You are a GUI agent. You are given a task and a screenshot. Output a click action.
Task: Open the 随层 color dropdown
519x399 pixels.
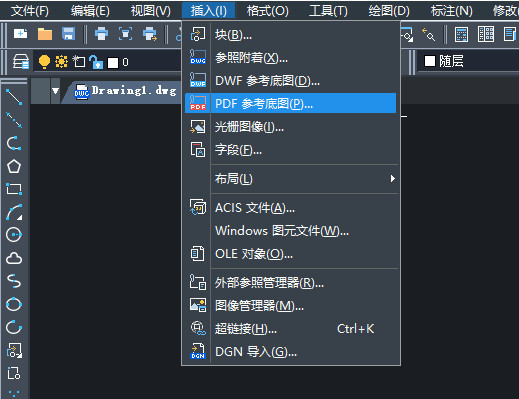(x=468, y=61)
